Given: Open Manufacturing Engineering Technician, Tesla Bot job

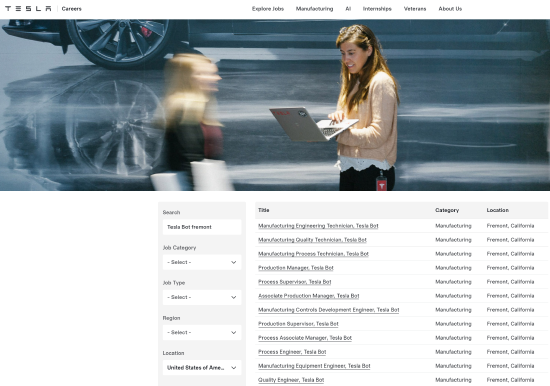Looking at the screenshot, I should (x=318, y=226).
